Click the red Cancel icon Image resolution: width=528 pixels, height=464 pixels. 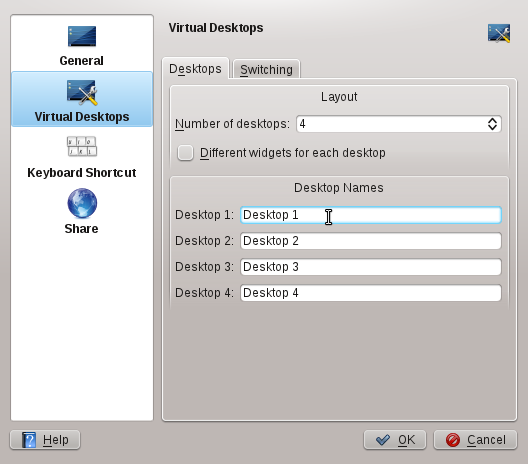pyautogui.click(x=453, y=440)
